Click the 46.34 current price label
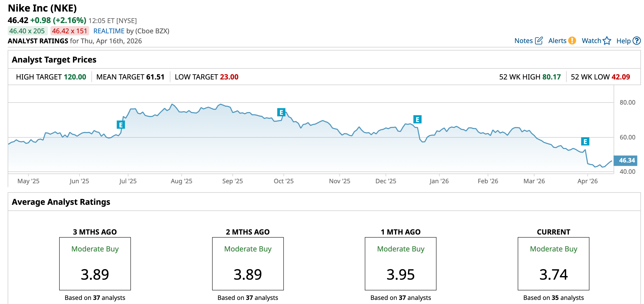This screenshot has height=304, width=644. (627, 160)
